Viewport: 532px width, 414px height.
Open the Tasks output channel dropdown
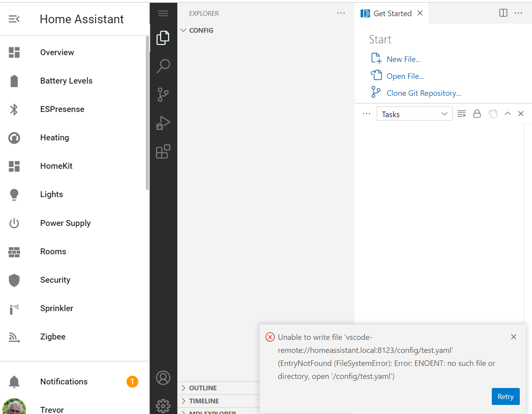point(414,114)
